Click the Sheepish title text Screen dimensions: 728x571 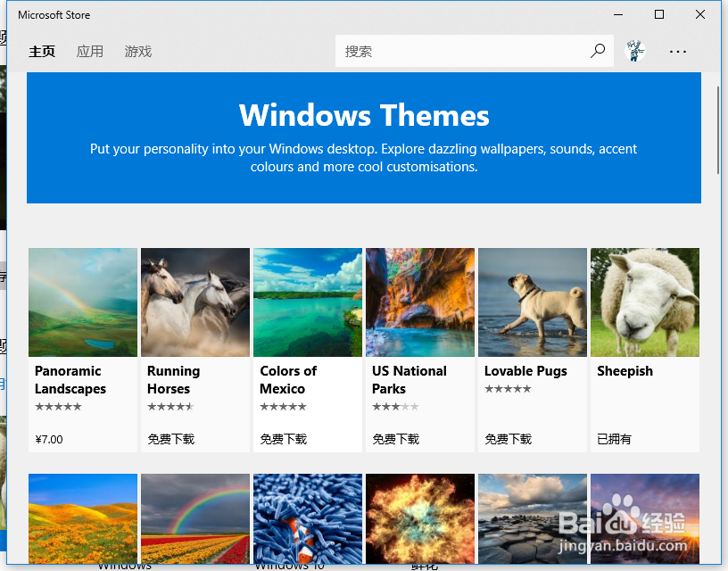click(x=625, y=371)
